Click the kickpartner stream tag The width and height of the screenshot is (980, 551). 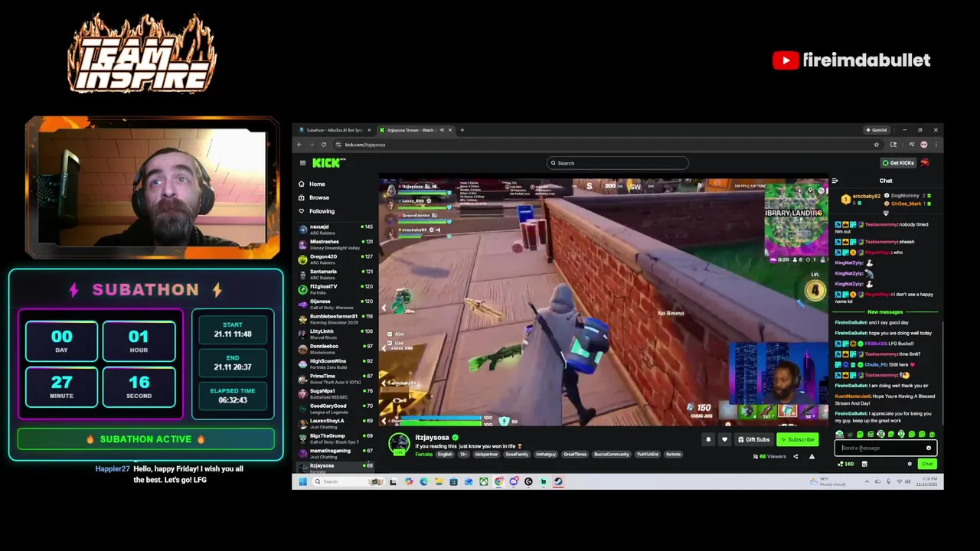(486, 455)
